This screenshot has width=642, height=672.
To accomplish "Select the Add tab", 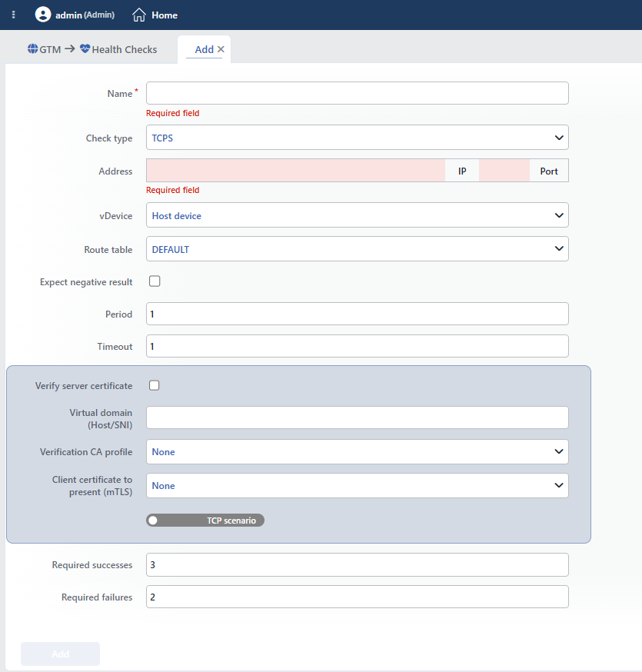I will pos(204,49).
